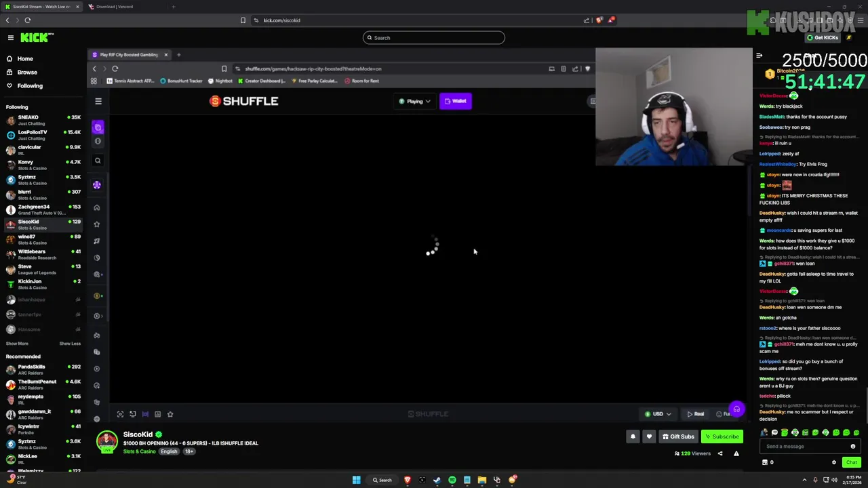Collapse Following list with Show Less
Image resolution: width=868 pixels, height=488 pixels.
coord(70,344)
